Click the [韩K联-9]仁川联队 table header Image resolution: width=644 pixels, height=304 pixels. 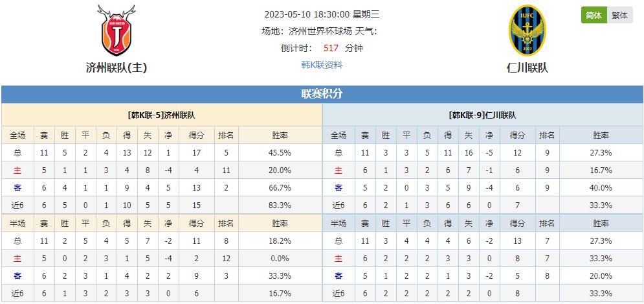483,115
